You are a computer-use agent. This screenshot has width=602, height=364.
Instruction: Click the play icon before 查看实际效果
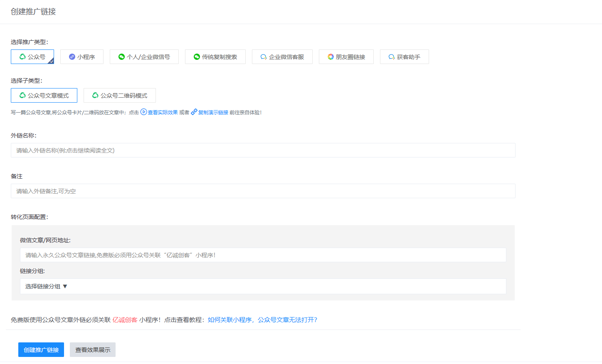143,111
